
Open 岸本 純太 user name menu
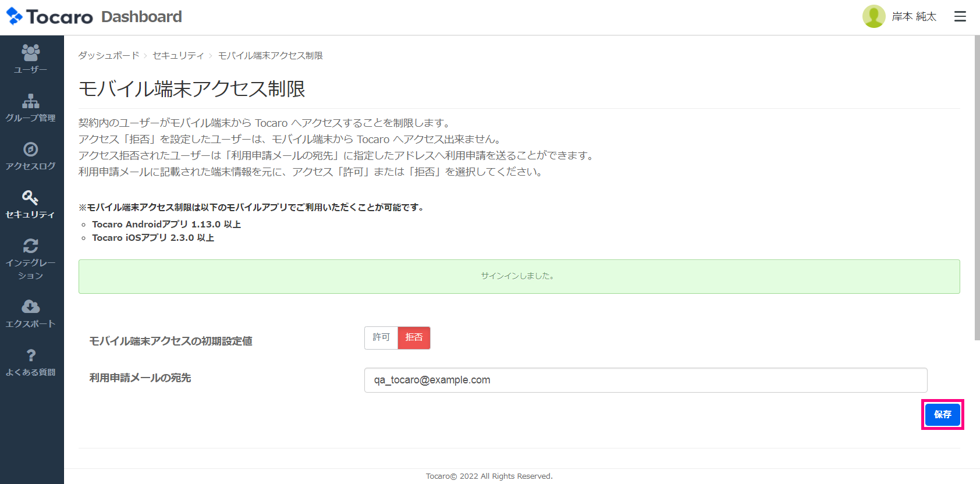(x=914, y=16)
